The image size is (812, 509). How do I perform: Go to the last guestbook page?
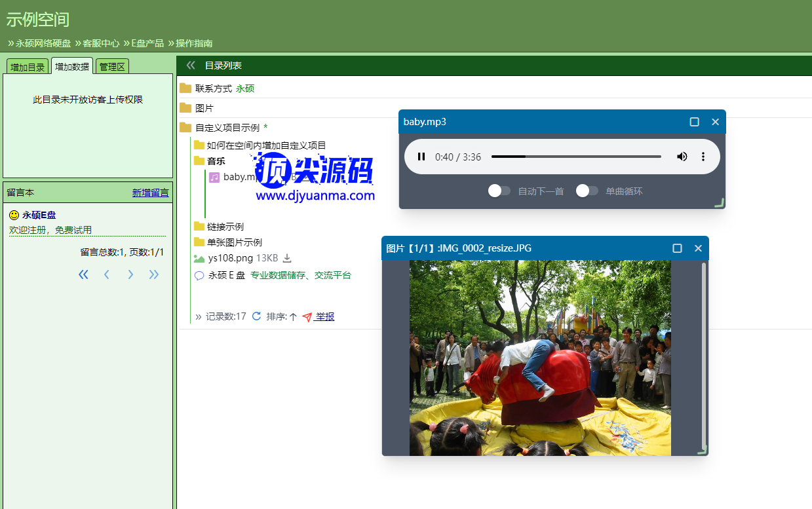point(154,274)
